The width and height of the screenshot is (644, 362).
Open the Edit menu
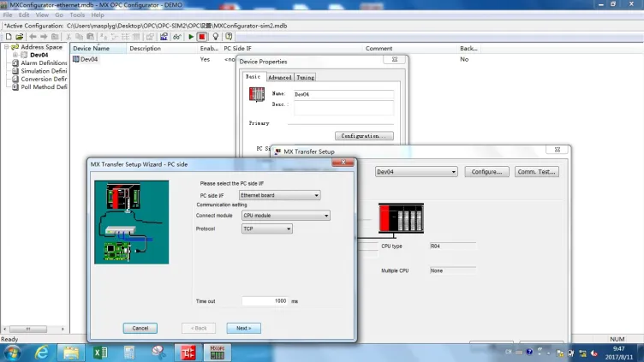(x=24, y=15)
